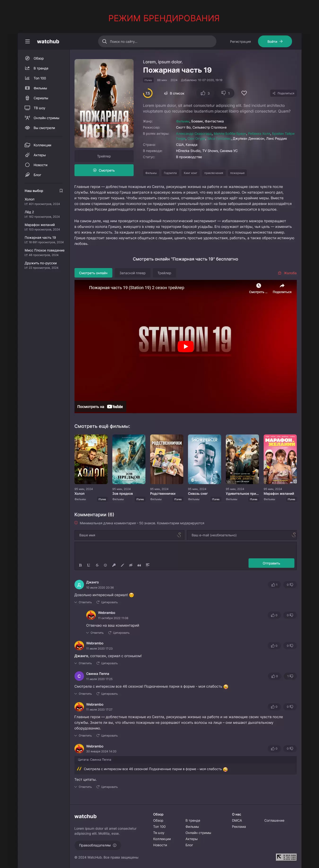319x868 pixels.
Task: Click the Годзилла tag
Action: 170,173
